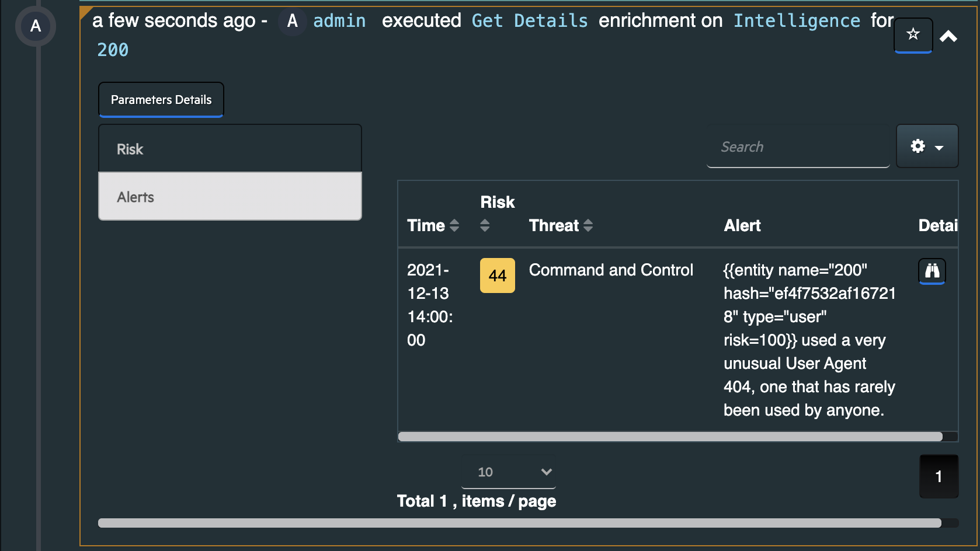Click the star favorite icon
Screen dimensions: 980x551
point(913,34)
